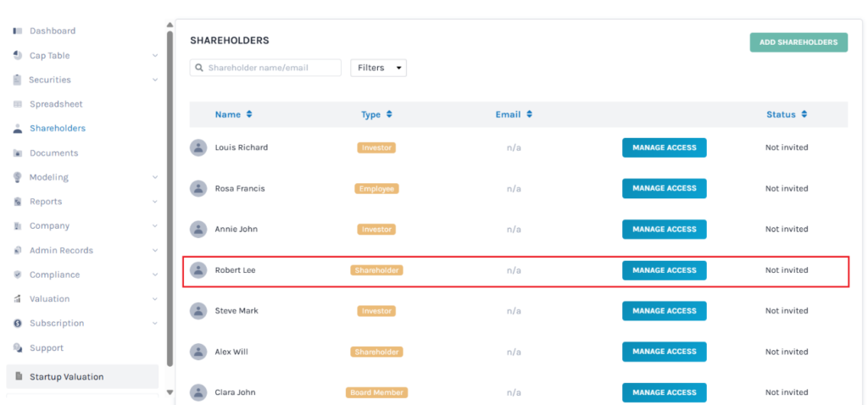The image size is (868, 405).
Task: Click the Cap Table pie chart icon
Action: [18, 56]
